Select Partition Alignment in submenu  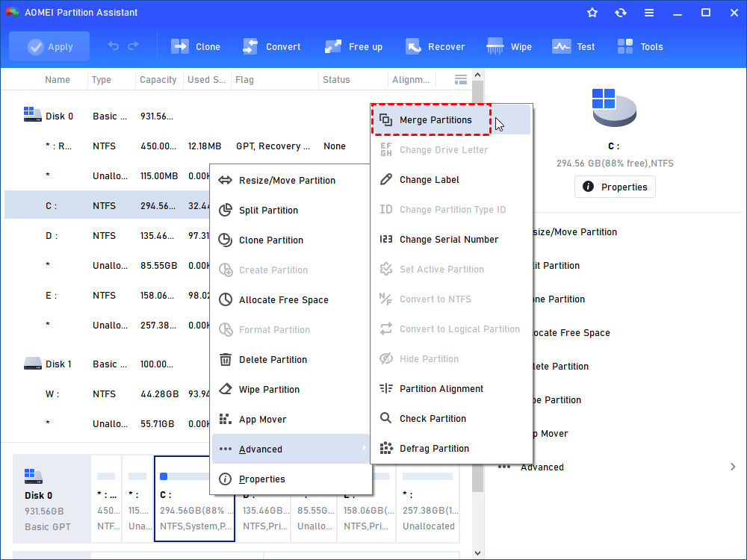(x=450, y=388)
